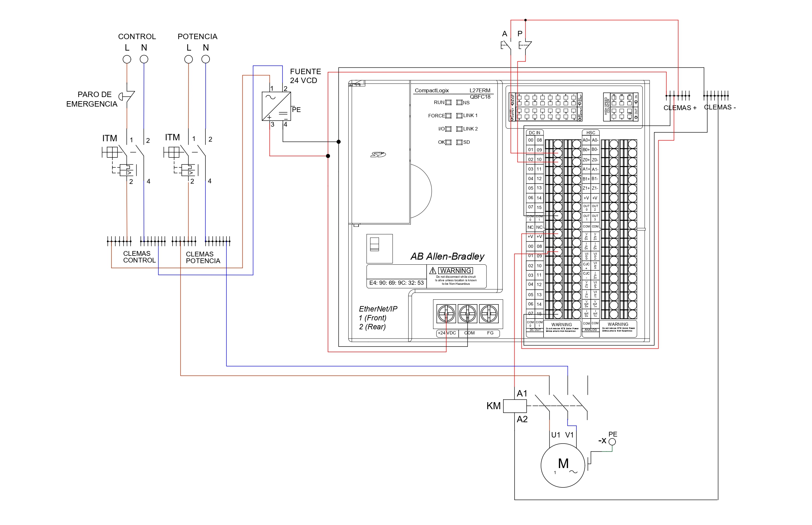The image size is (812, 525).
Task: Click the 24 VCD power supply converter symbol
Action: pos(276,106)
